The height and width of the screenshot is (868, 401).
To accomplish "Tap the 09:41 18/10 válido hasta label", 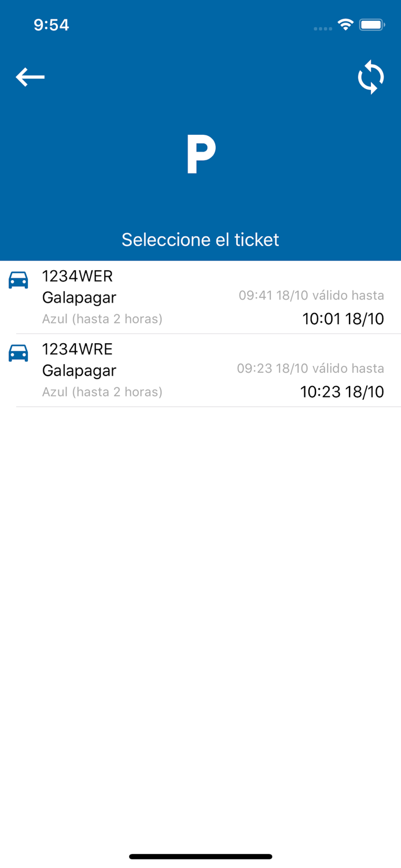I will point(311,296).
